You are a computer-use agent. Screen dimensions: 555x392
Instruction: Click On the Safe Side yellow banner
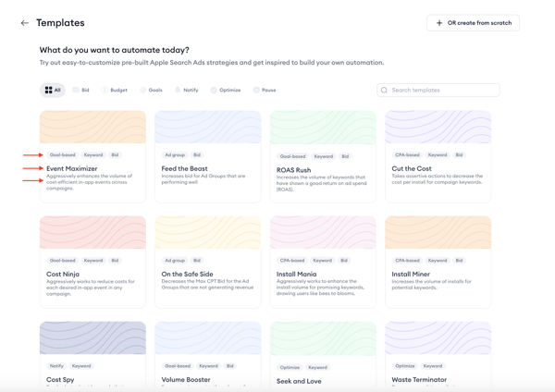208,232
